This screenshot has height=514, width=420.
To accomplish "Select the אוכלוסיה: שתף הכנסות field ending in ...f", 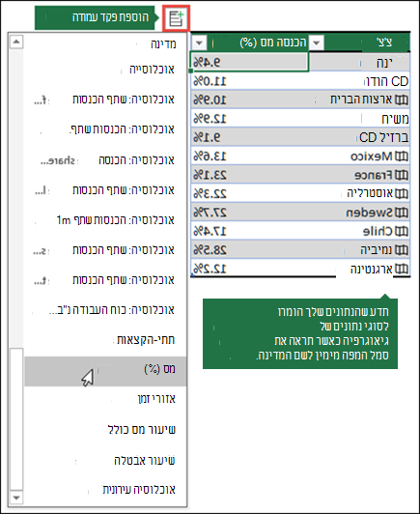I will pos(105,100).
